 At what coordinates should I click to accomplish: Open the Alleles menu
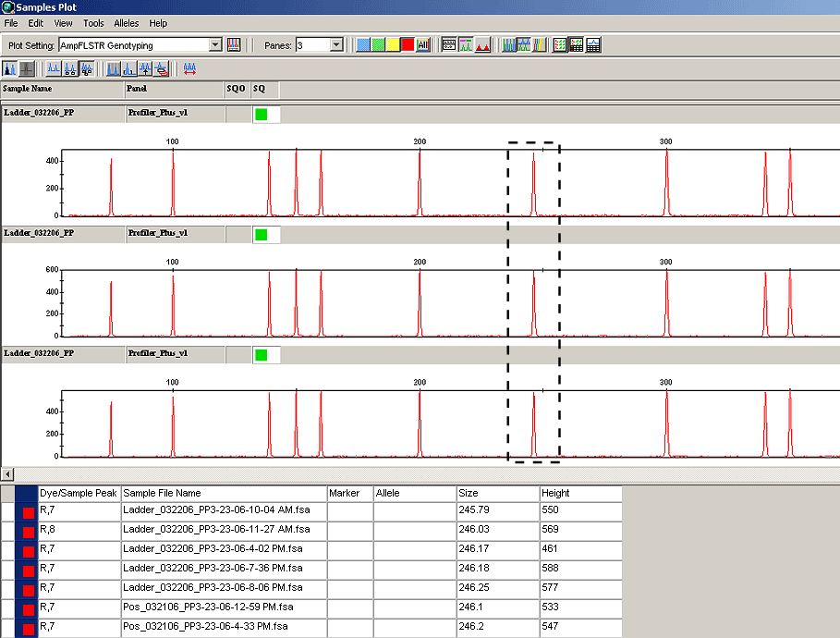[127, 23]
